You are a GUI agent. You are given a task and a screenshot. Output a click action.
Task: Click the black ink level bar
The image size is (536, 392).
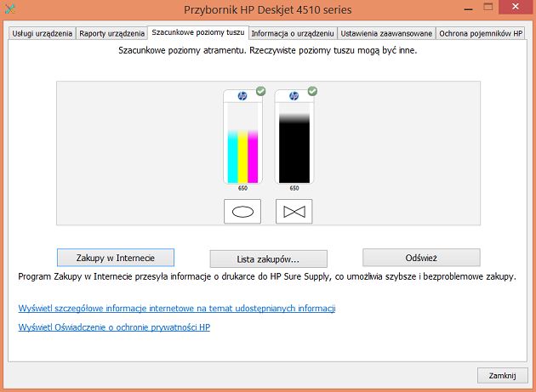click(x=294, y=149)
